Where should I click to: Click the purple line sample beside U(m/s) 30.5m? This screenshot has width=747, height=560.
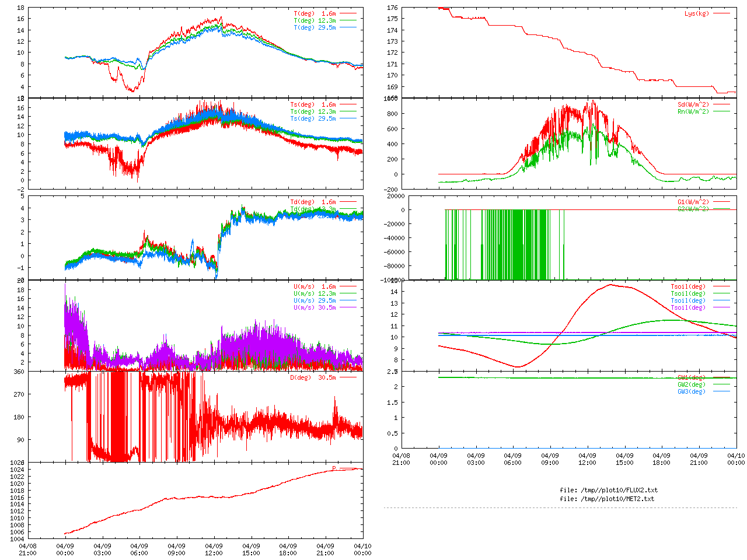347,307
